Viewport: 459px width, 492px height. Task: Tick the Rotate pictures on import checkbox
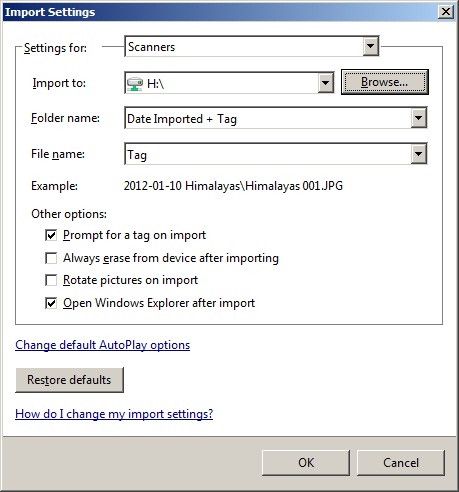point(51,280)
